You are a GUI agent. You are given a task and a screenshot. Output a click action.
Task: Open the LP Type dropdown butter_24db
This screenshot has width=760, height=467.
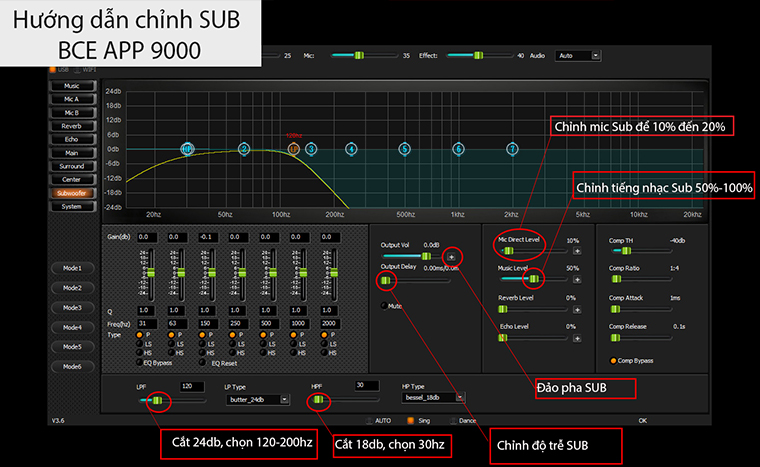257,400
